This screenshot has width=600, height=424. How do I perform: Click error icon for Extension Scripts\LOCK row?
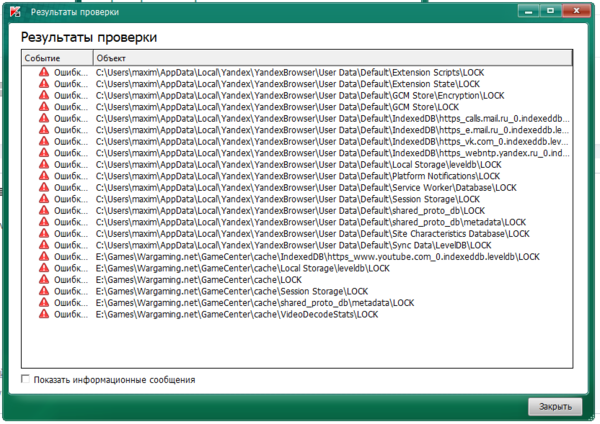tap(44, 72)
